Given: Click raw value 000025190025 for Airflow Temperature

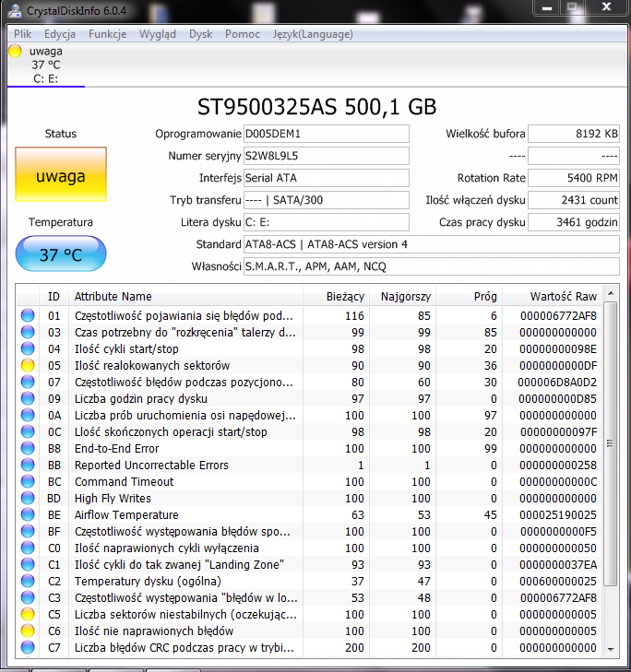Looking at the screenshot, I should point(557,514).
